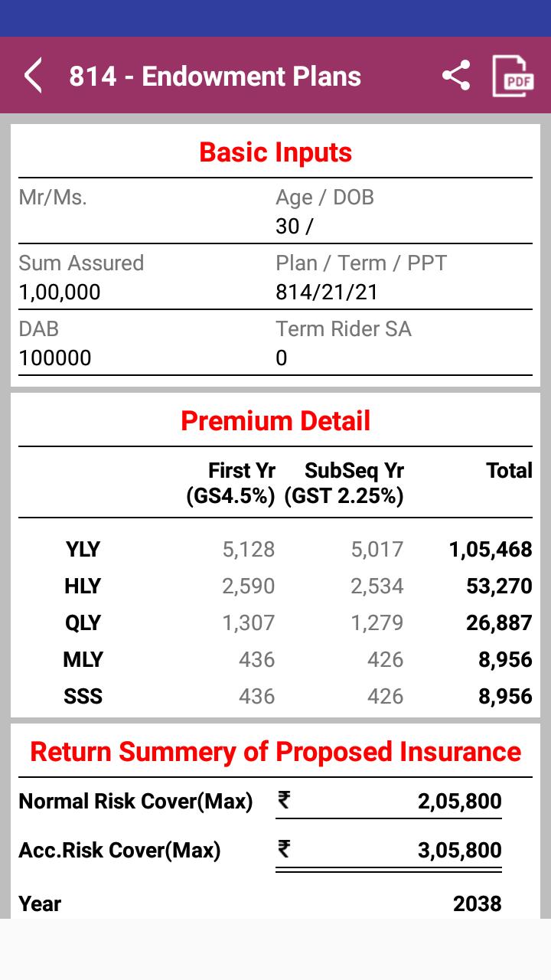Tap the YLY total 1,05,468

point(491,550)
